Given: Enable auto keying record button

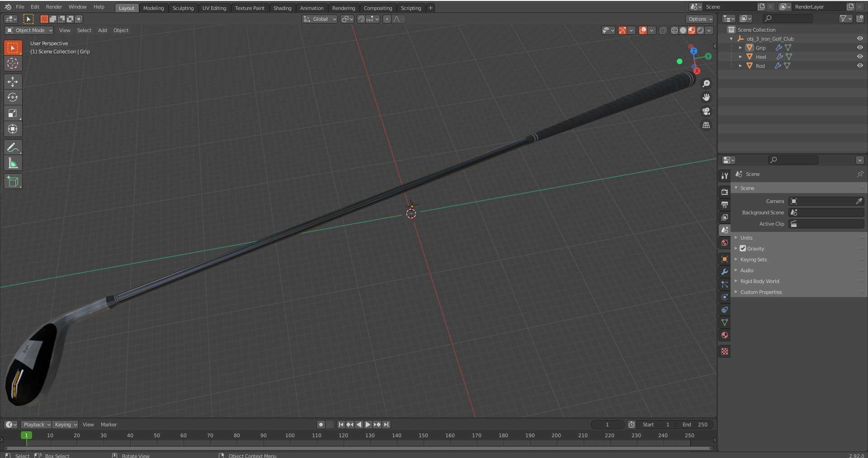Looking at the screenshot, I should click(321, 425).
